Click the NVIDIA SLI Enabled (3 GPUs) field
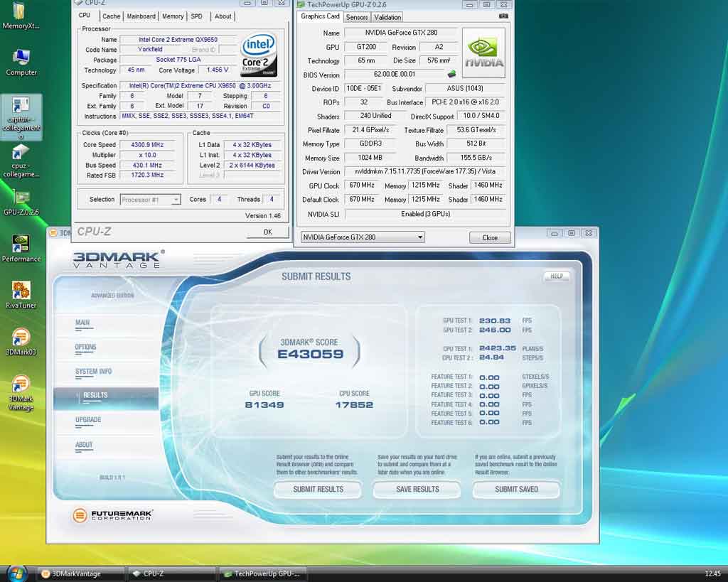 (x=425, y=214)
